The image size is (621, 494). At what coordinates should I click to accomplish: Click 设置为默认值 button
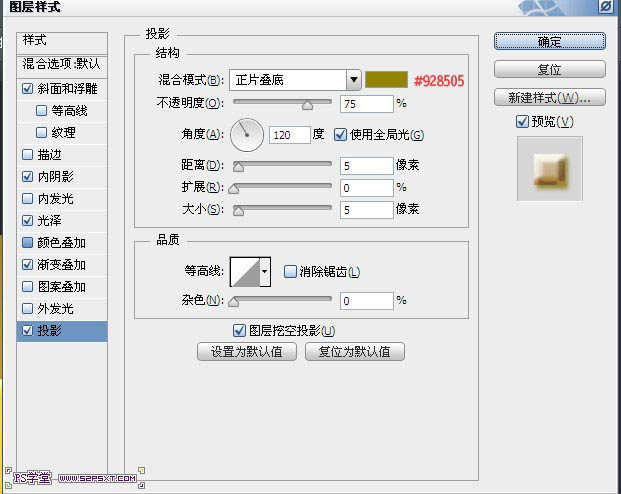[x=246, y=352]
